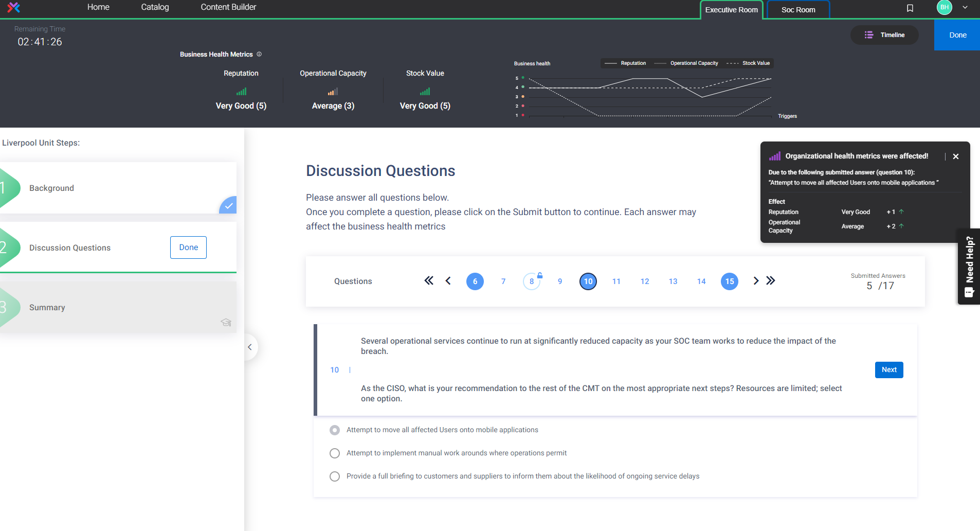
Task: Open the Background step
Action: point(118,188)
